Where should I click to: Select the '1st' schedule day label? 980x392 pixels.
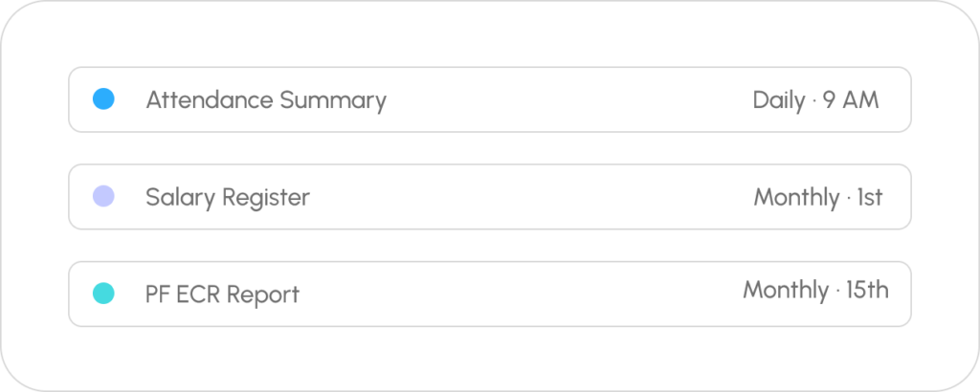pos(869,197)
